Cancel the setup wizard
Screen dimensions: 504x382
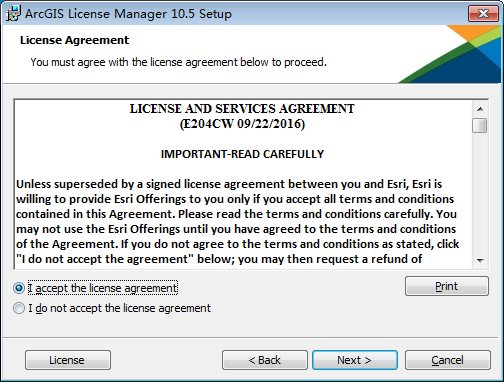(448, 360)
